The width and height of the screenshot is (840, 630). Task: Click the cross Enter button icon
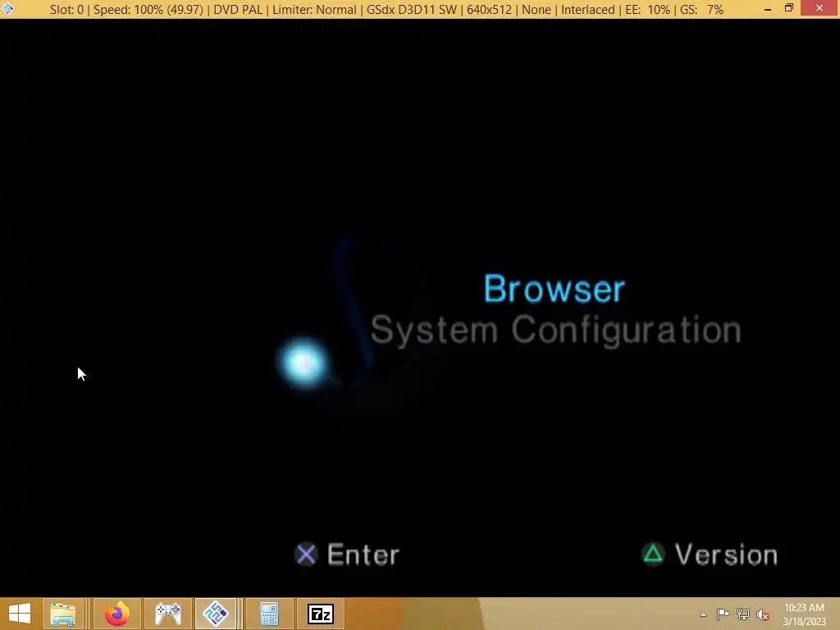(x=307, y=555)
